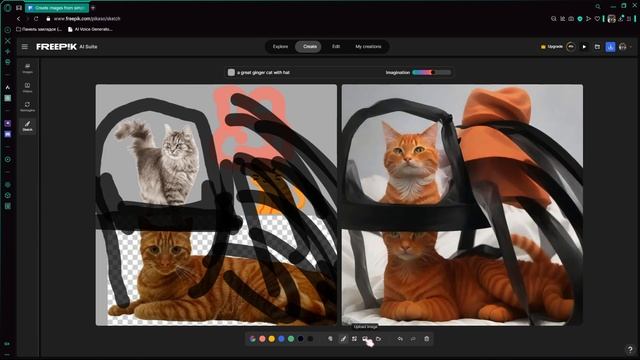Select the Create tab
The image size is (640, 360).
310,47
